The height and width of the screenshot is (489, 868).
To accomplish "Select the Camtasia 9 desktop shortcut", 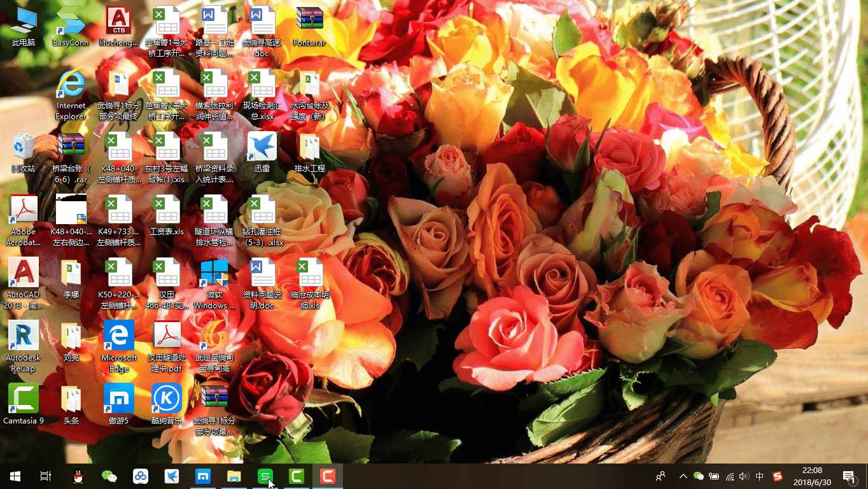I will click(24, 404).
